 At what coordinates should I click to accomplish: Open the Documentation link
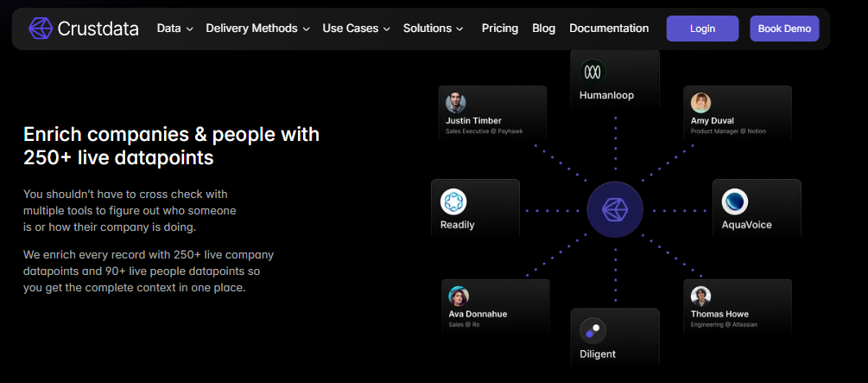[x=609, y=29]
